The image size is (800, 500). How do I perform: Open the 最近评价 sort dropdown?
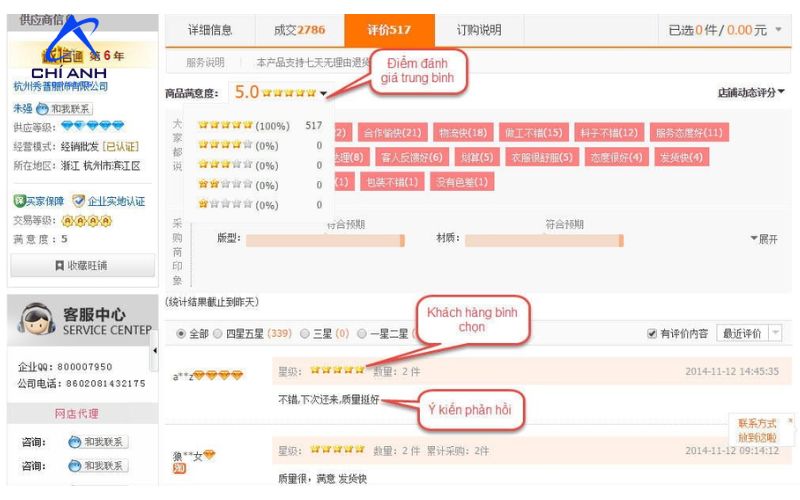click(x=749, y=334)
